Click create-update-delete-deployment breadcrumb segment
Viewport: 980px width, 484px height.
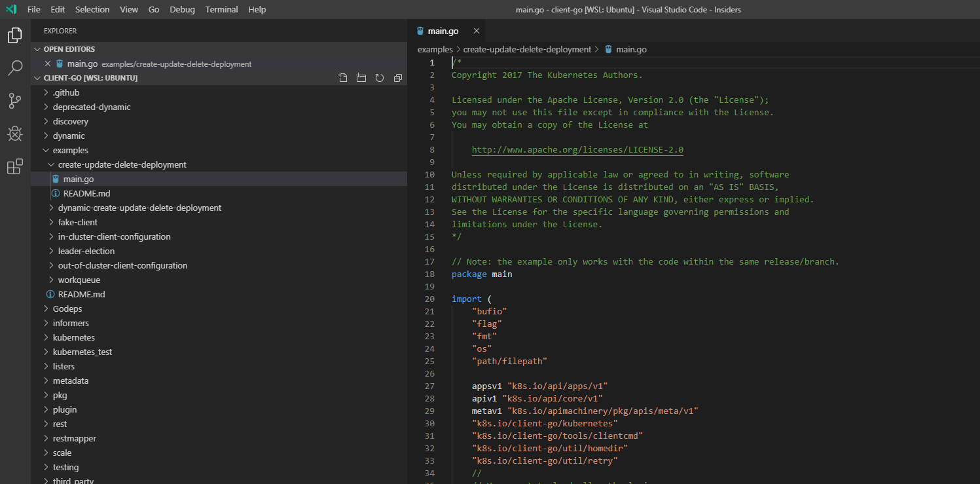tap(527, 49)
